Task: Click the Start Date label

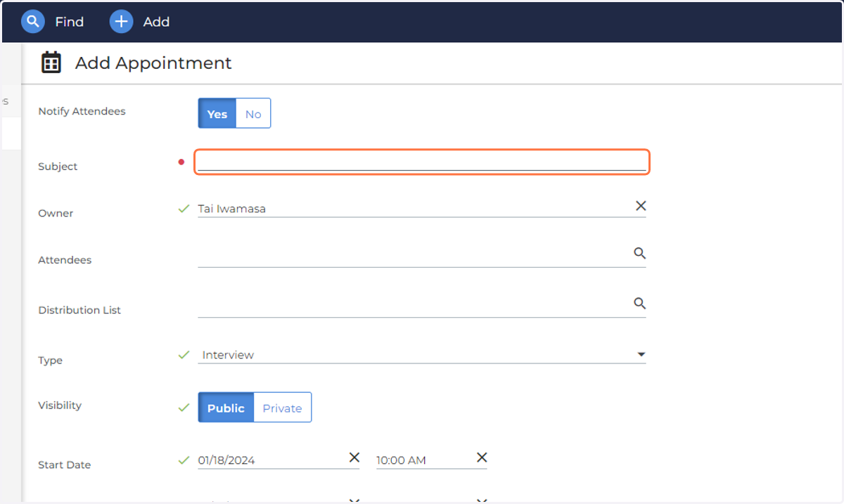Action: (x=64, y=465)
